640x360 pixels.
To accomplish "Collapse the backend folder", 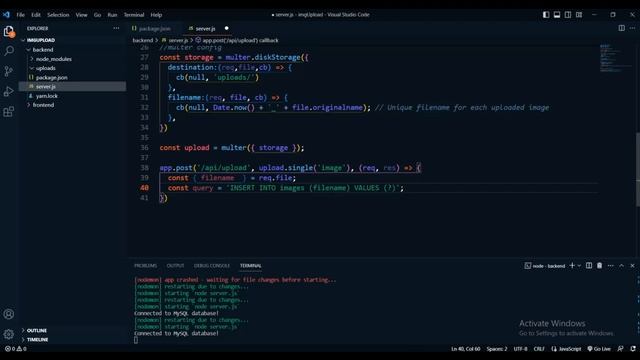I will 73,49.
